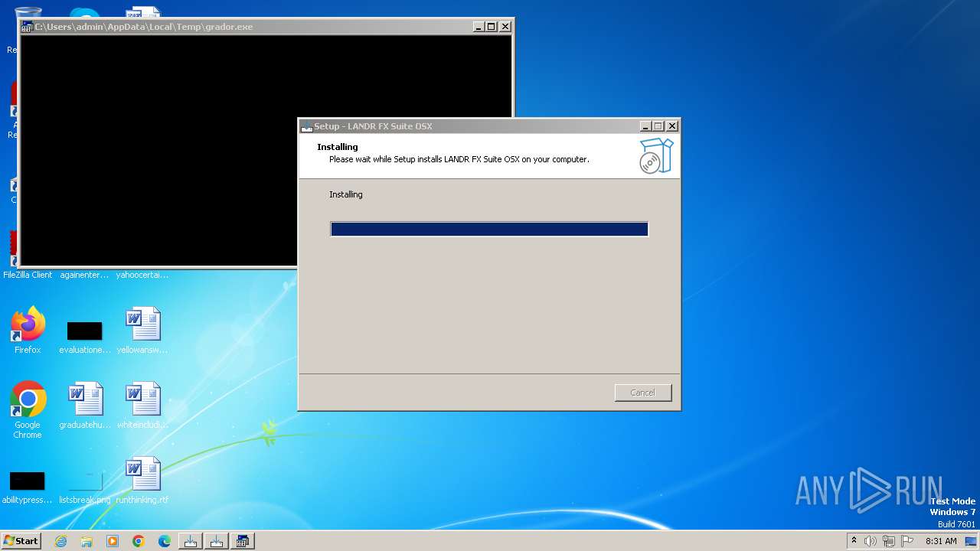Screen dimensions: 980x551
Task: Click the "Installing" heading in Setup
Action: [338, 147]
